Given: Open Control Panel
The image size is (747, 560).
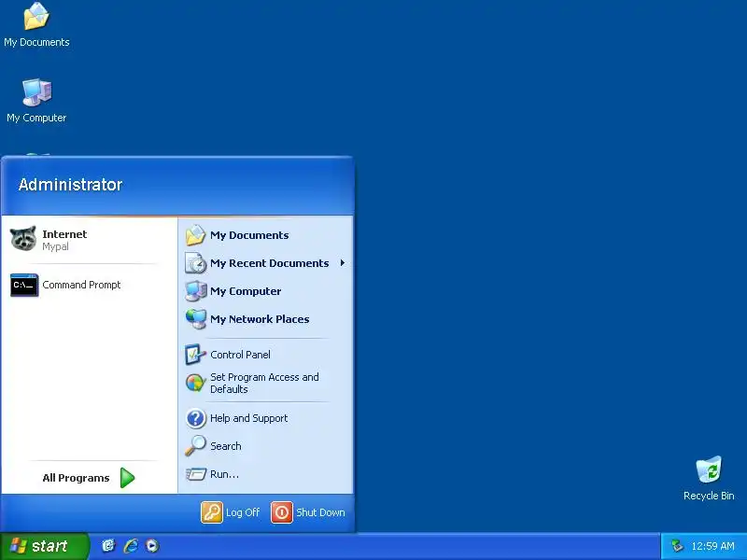Looking at the screenshot, I should pos(265,355).
